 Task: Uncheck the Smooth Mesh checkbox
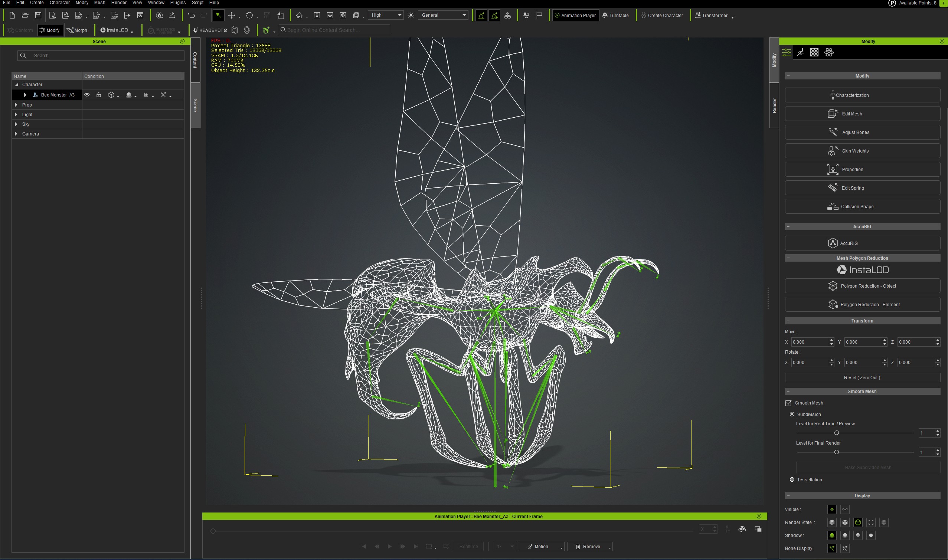788,403
